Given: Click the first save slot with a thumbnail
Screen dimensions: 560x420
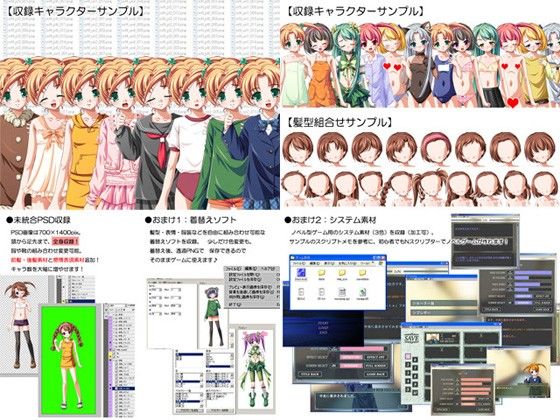Looking at the screenshot, I should click(442, 338).
